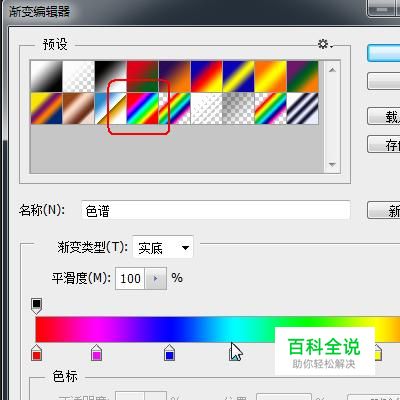The width and height of the screenshot is (400, 400).
Task: Select the white-to-transparent gradient preset
Action: 79,76
